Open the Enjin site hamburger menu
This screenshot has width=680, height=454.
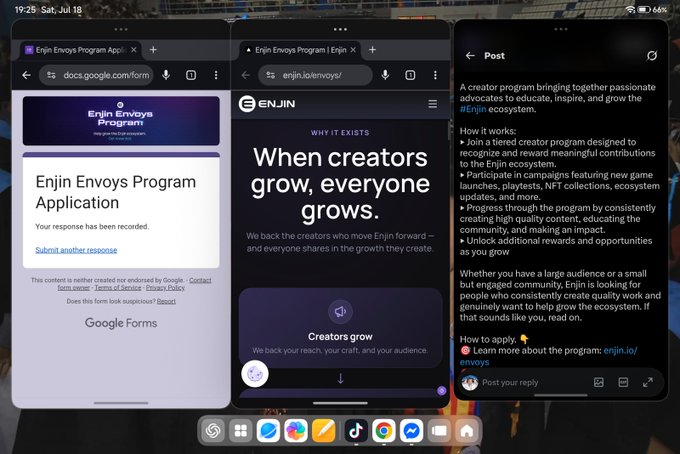[432, 104]
